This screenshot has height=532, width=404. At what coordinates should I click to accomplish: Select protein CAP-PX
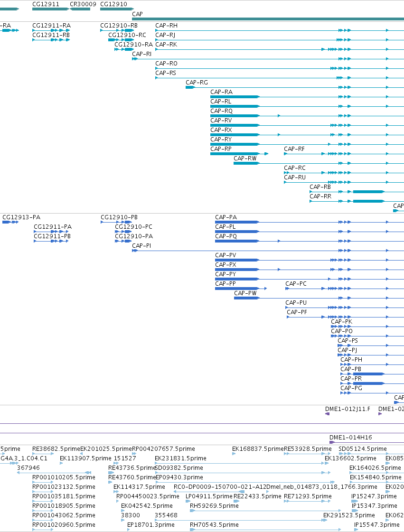click(x=310, y=270)
